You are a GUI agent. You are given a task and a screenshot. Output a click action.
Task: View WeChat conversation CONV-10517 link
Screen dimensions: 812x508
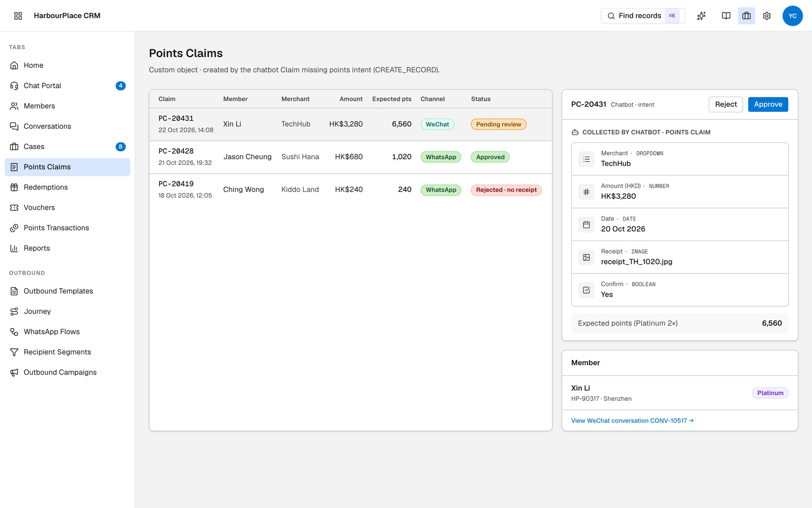click(632, 420)
